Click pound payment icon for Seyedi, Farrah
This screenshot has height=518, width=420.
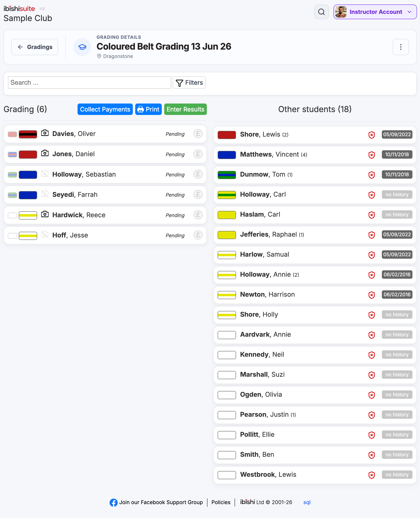(198, 194)
